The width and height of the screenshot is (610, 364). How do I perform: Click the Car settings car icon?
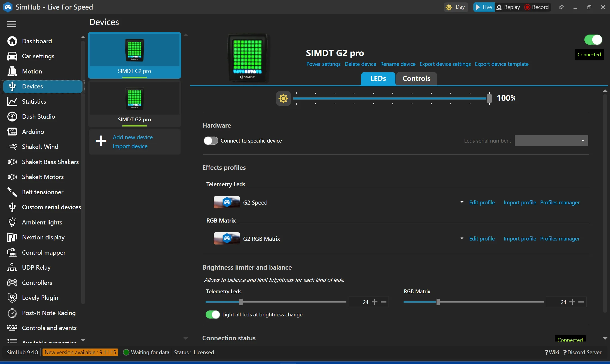[12, 56]
